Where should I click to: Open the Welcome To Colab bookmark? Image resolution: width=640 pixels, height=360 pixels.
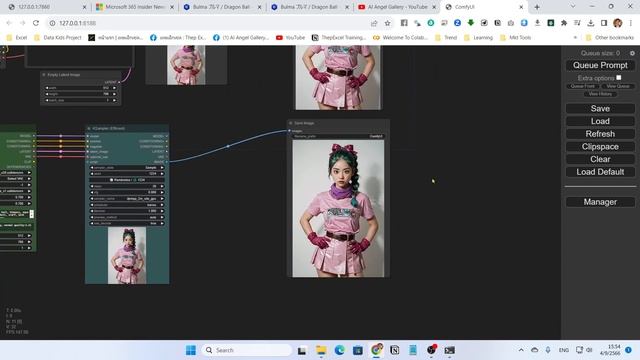click(x=400, y=38)
